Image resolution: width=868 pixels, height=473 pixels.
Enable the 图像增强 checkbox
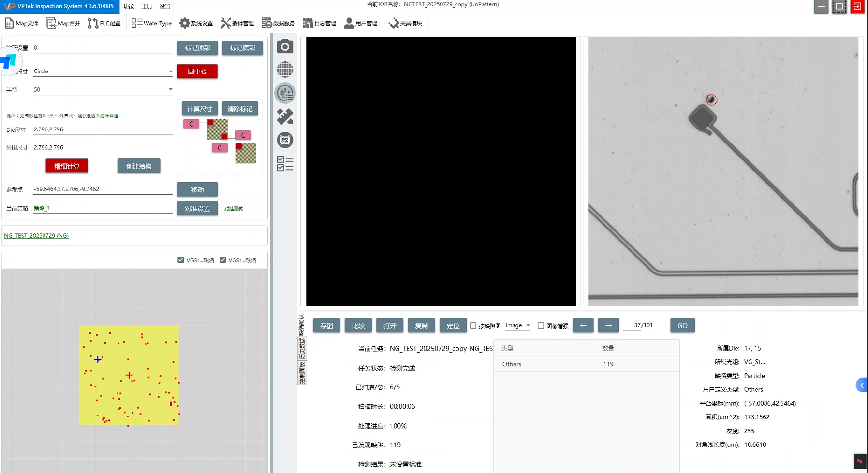click(x=541, y=326)
